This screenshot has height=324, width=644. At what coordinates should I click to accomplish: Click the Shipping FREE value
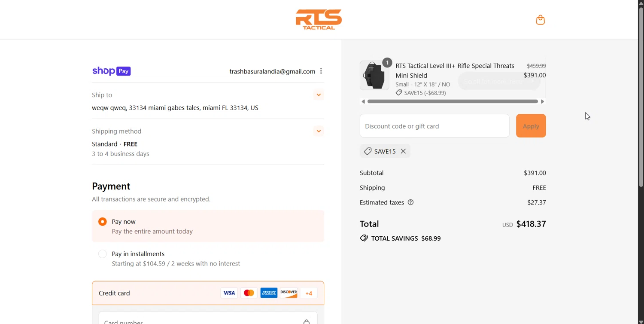coord(539,188)
